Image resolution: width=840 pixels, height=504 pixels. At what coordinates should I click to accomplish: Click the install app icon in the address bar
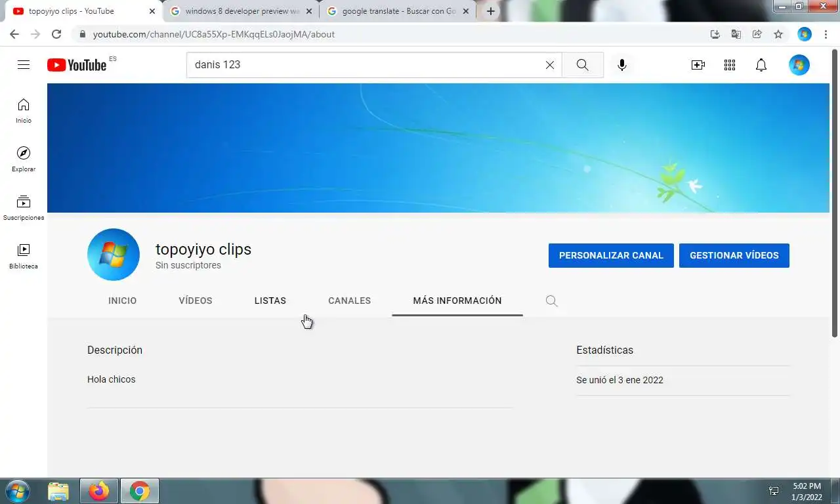click(x=715, y=34)
